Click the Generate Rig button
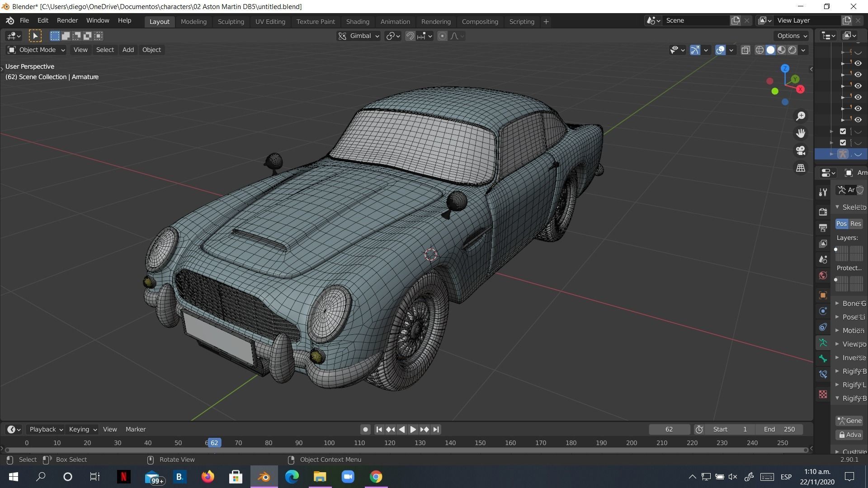The width and height of the screenshot is (868, 488). [x=849, y=421]
